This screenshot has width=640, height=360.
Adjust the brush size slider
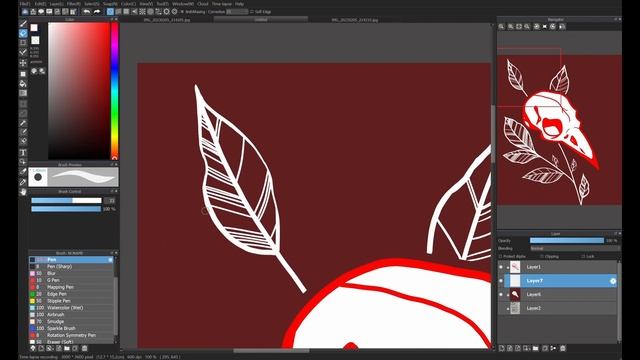(66, 200)
